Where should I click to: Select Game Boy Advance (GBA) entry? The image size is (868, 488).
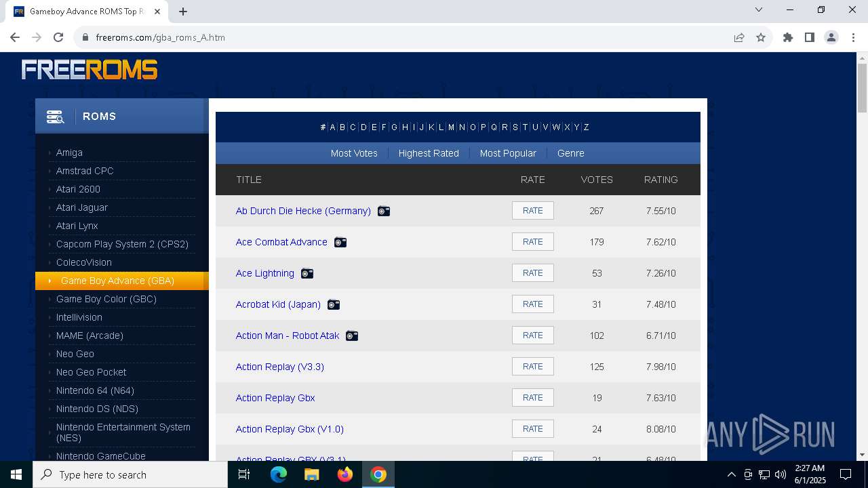pyautogui.click(x=122, y=281)
